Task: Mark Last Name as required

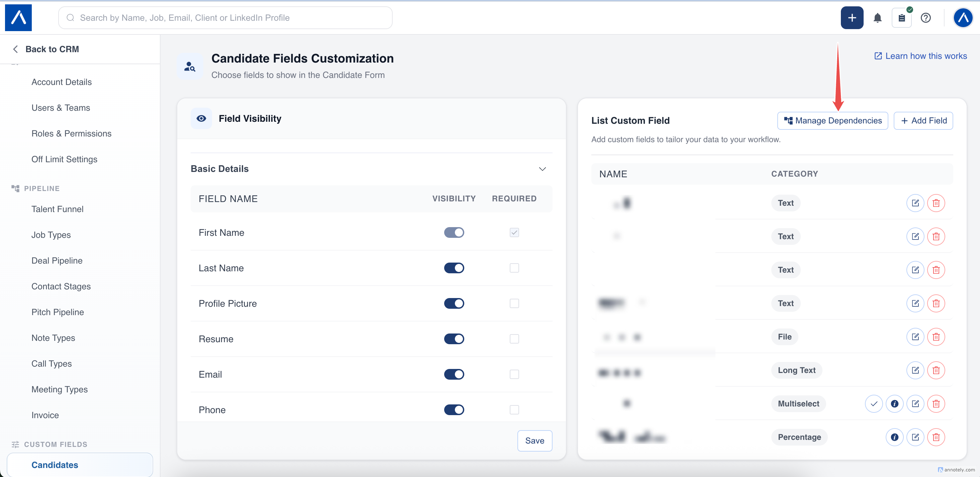Action: 514,268
